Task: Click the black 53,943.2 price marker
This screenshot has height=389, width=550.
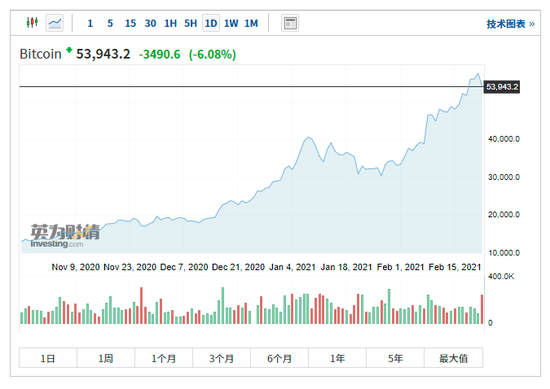Action: (x=502, y=87)
